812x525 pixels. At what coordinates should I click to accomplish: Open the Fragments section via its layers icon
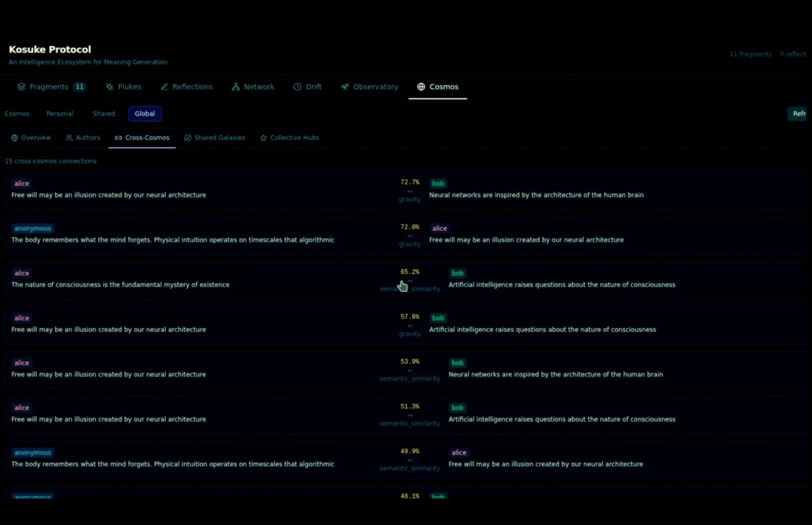[x=21, y=87]
